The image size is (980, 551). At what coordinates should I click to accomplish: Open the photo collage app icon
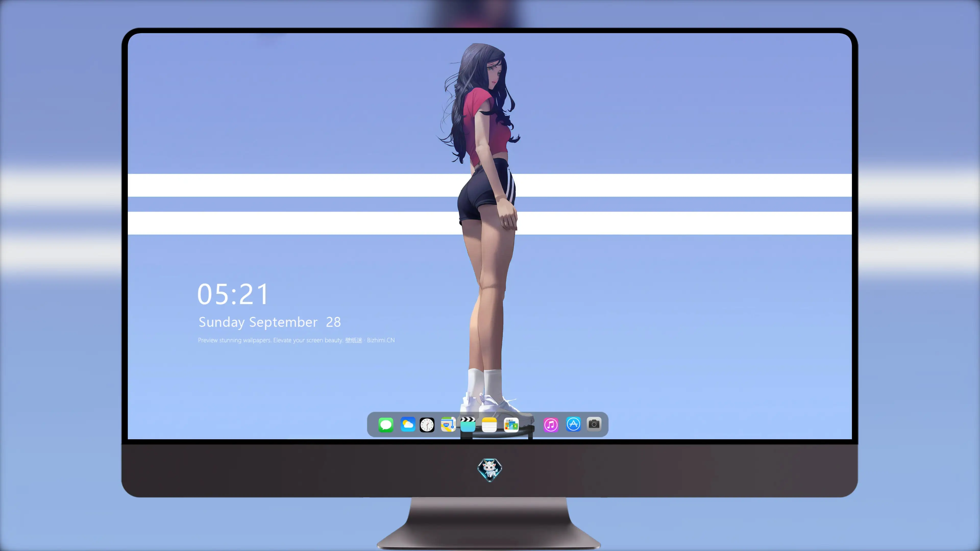511,425
